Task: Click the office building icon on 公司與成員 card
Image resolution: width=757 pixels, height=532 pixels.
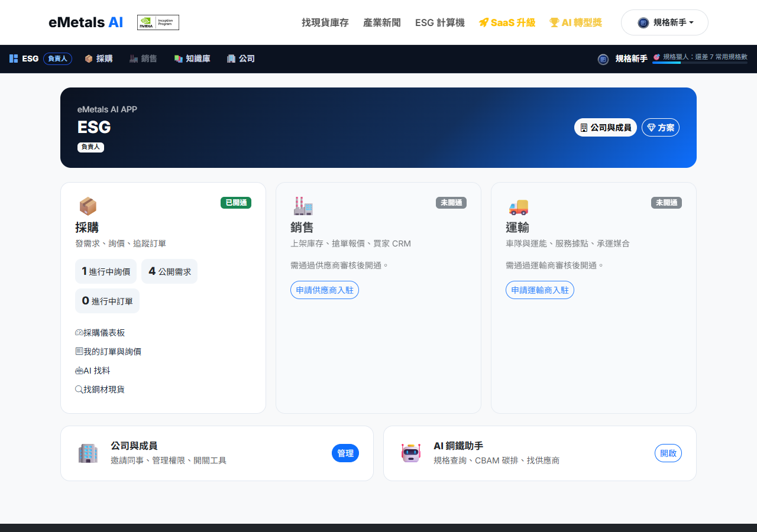Action: 88,453
